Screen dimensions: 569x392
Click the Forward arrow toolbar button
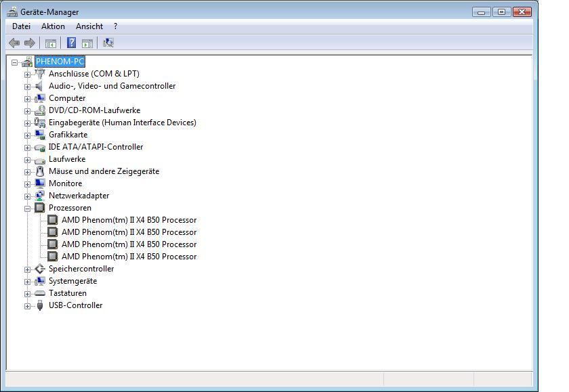point(30,43)
